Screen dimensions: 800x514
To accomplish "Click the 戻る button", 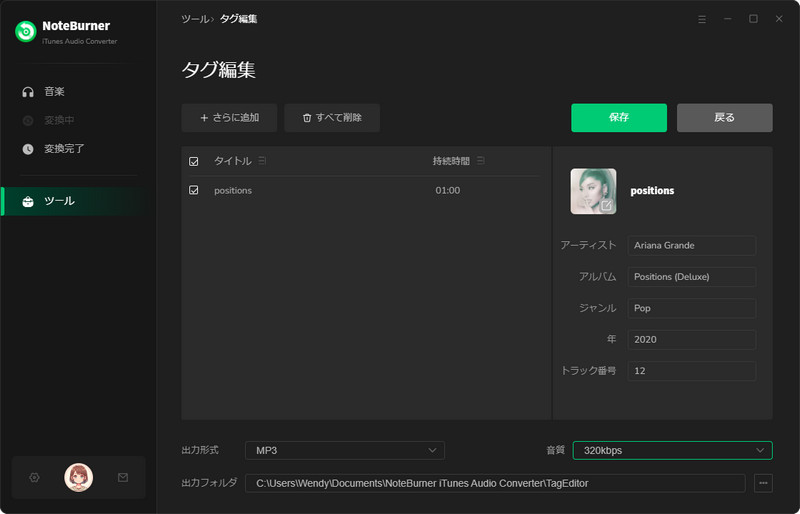I will click(x=724, y=118).
